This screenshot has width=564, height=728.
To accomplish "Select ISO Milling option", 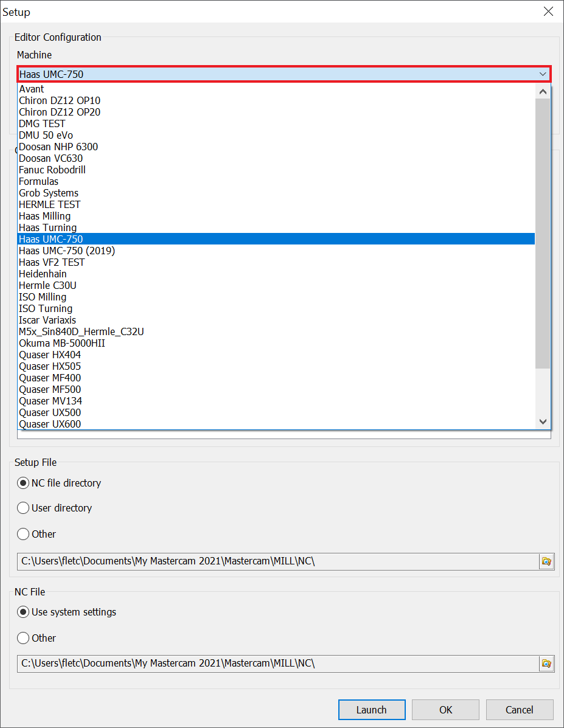I will click(x=276, y=297).
